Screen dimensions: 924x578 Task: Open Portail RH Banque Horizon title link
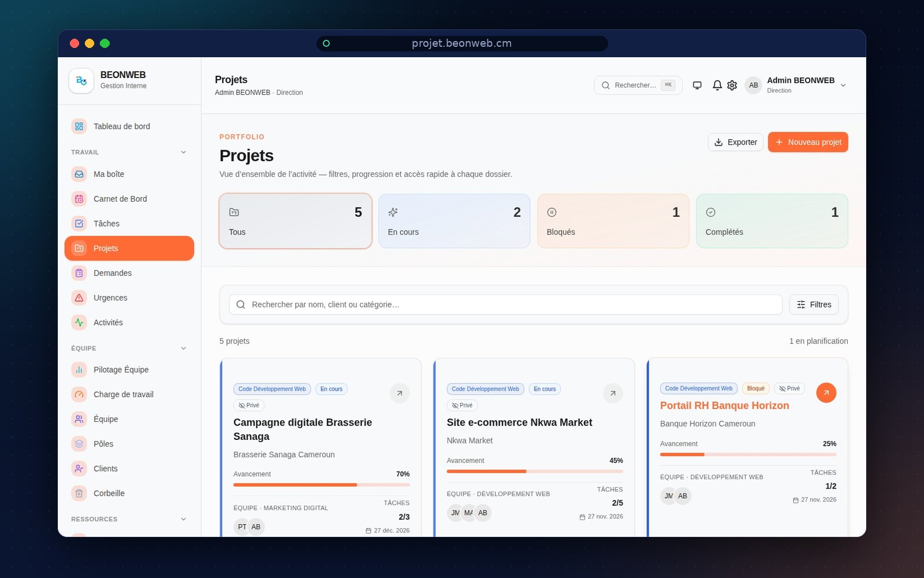pyautogui.click(x=725, y=406)
